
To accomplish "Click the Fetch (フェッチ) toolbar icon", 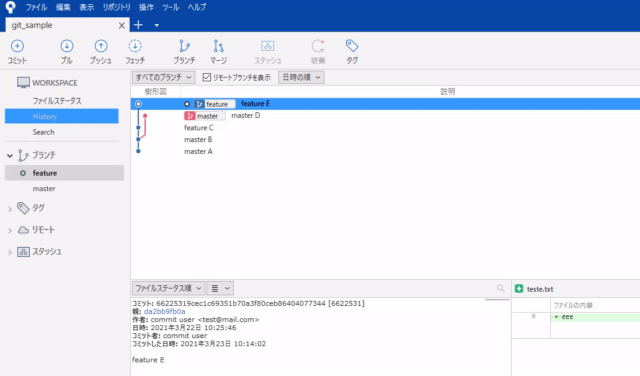I will 135,46.
